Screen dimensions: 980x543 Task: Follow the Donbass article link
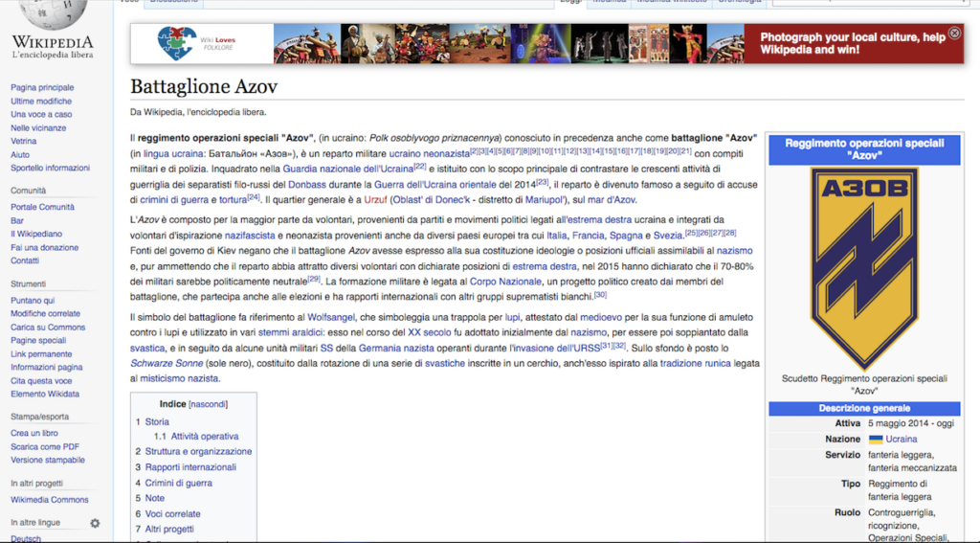(x=307, y=185)
